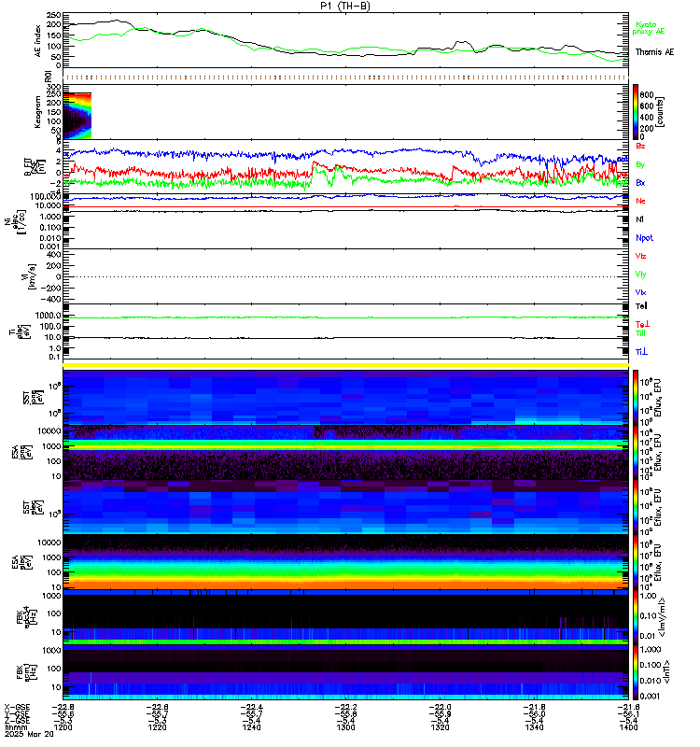Click the 1400 time tick label

click(628, 727)
